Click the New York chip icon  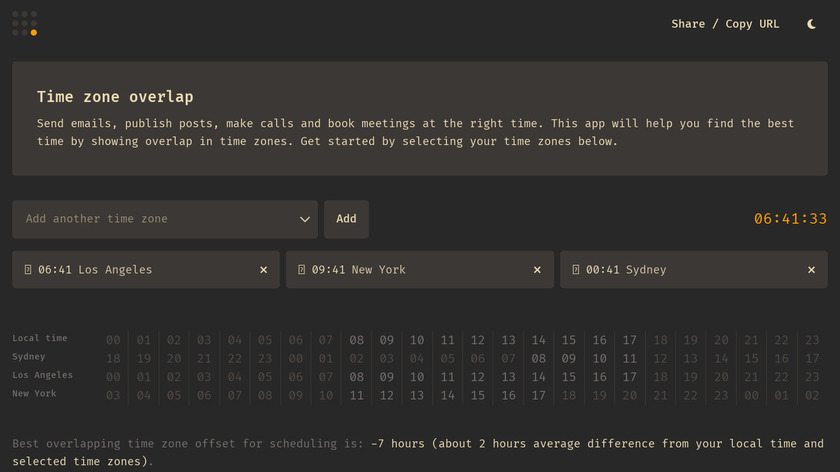click(302, 270)
